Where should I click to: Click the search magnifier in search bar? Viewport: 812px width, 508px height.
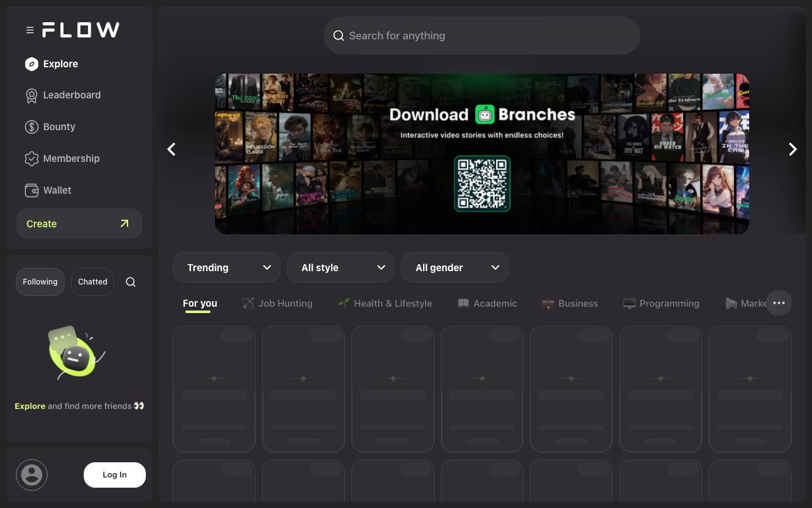(x=339, y=36)
